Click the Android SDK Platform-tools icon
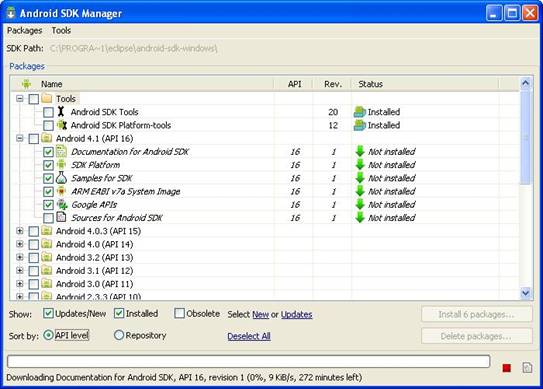 [x=62, y=125]
